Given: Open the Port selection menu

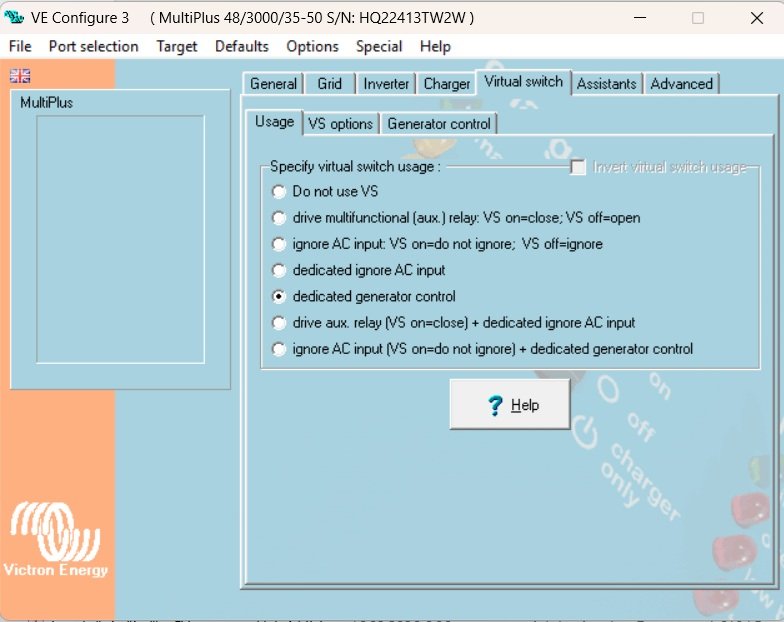Looking at the screenshot, I should [94, 46].
